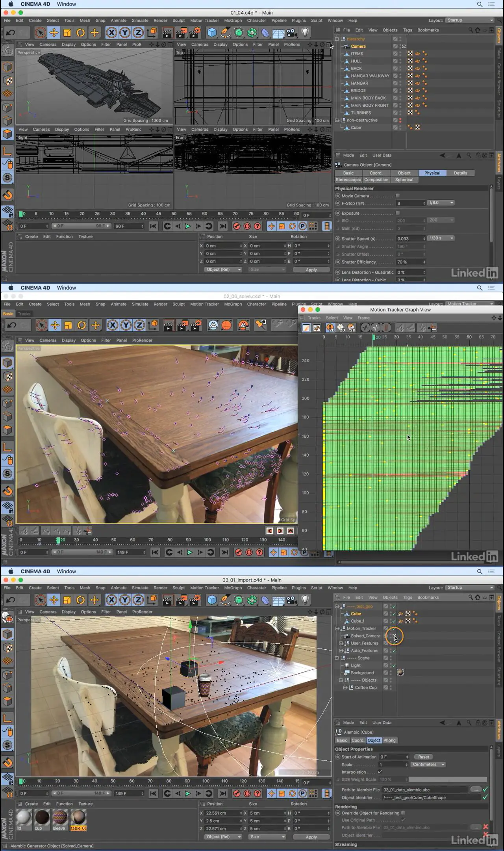Enable the Movie Camera checkbox

(398, 196)
